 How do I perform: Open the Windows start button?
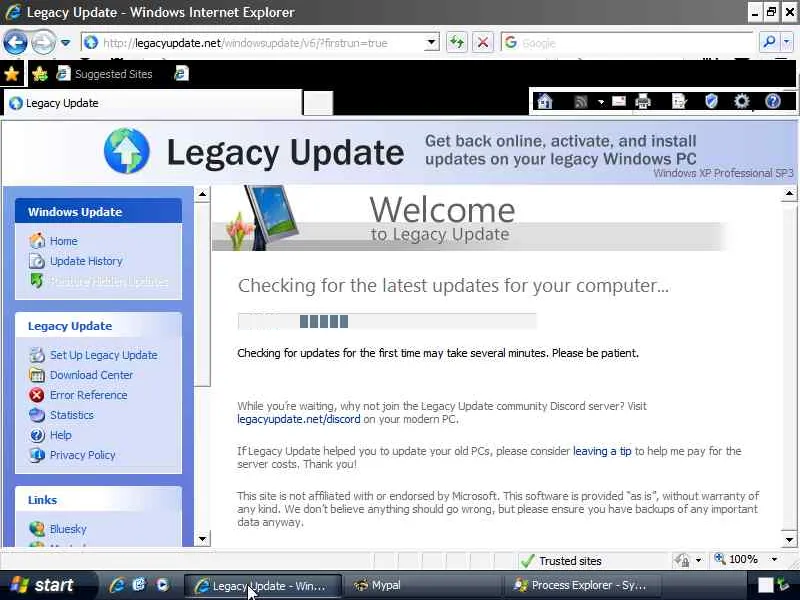pyautogui.click(x=43, y=585)
